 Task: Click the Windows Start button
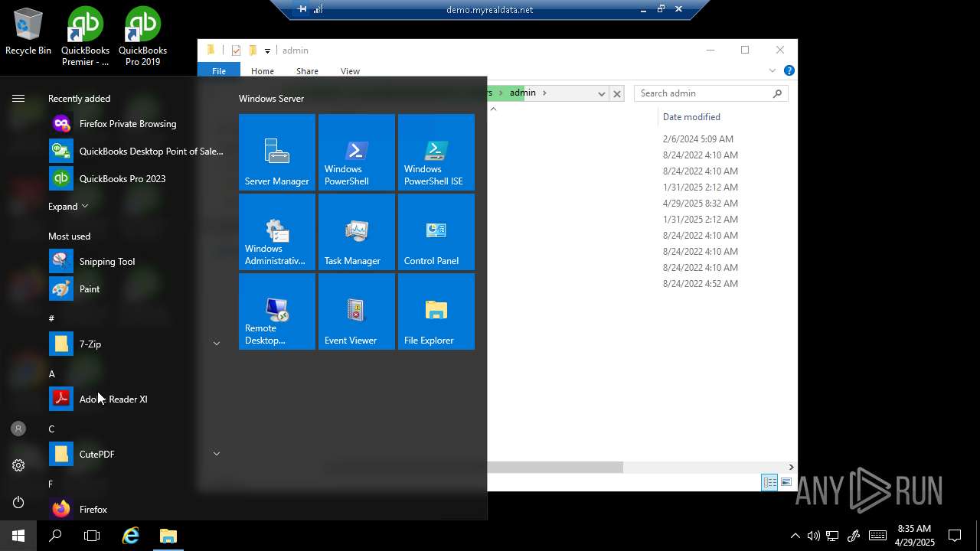click(18, 536)
